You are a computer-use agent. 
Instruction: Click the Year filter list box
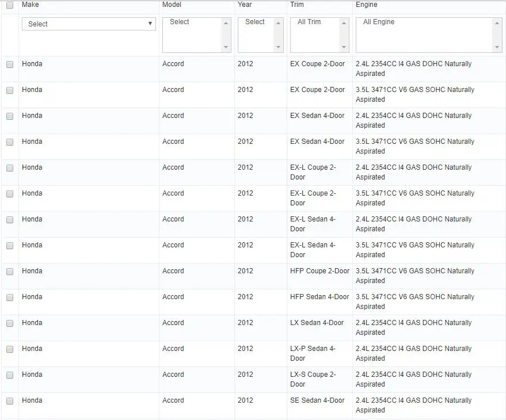(x=260, y=35)
